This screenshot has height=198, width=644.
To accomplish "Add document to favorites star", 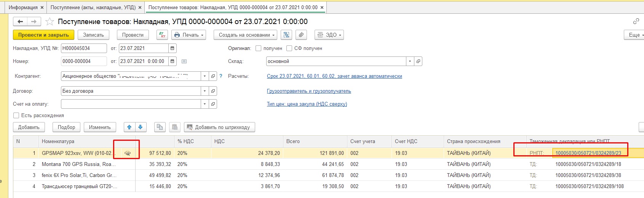I will (50, 22).
